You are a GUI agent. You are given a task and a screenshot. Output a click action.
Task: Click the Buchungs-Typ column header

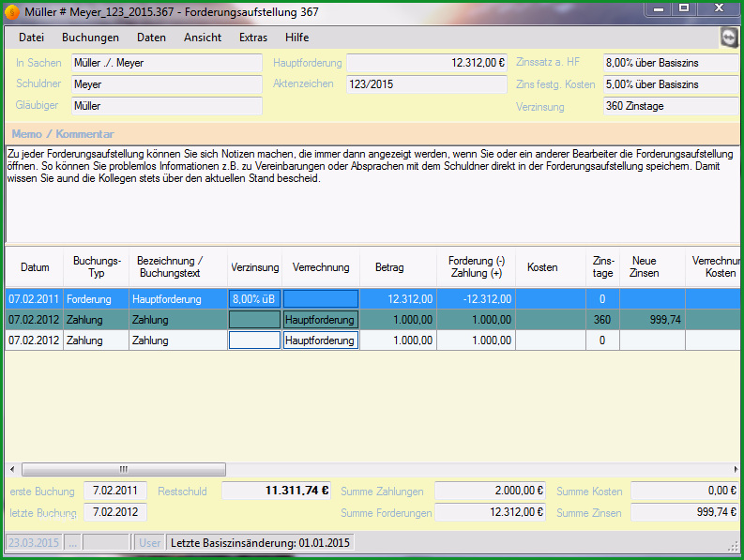click(97, 267)
